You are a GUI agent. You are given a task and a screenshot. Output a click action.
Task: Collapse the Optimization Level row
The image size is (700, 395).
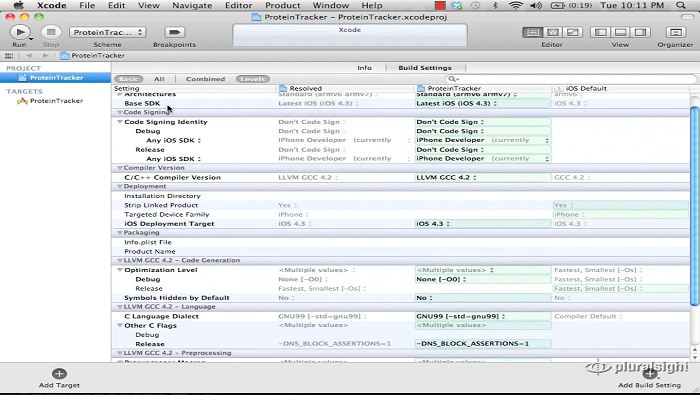[120, 270]
